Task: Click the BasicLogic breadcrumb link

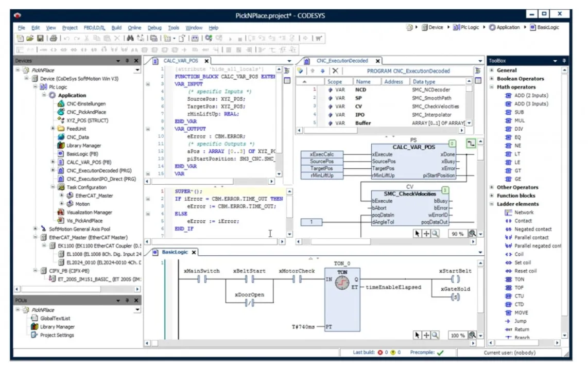Action: click(548, 27)
